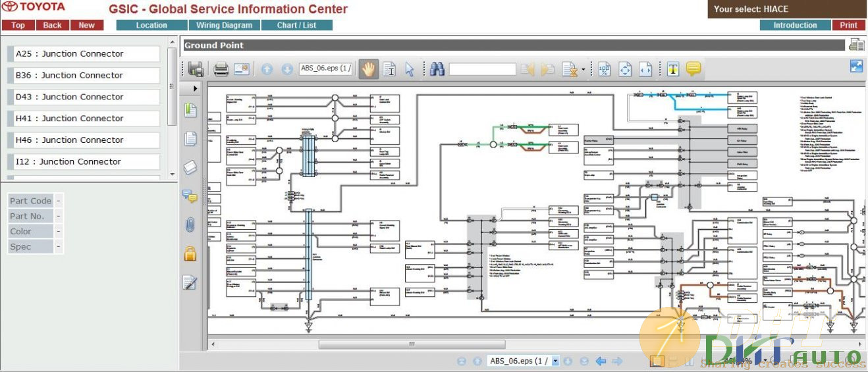Toggle the full screen view icon
This screenshot has width=868, height=372.
[x=856, y=66]
